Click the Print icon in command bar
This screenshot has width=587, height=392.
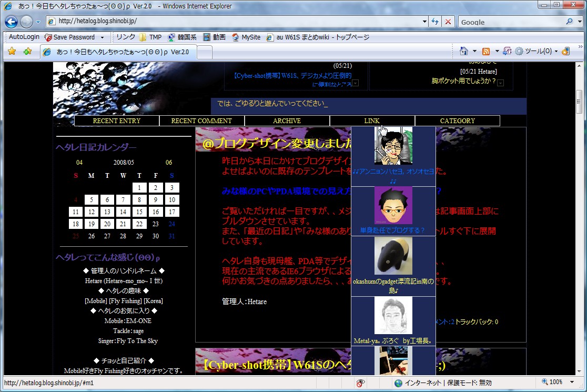[507, 51]
